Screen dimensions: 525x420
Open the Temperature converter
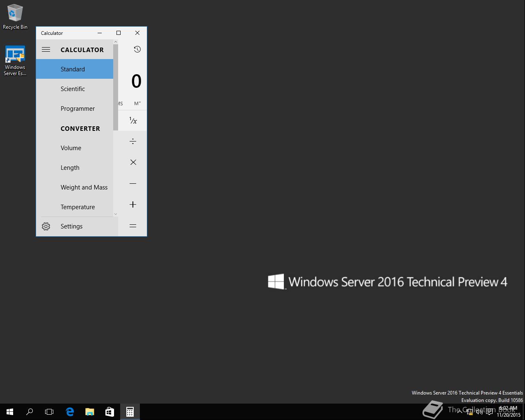[75, 207]
